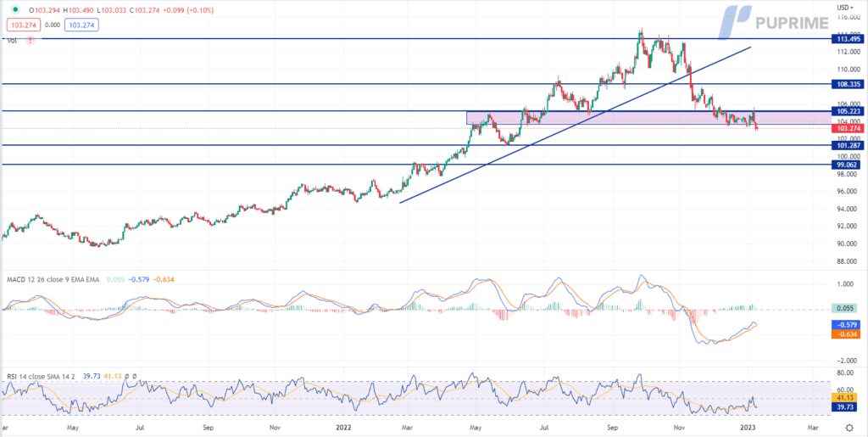Select the purple rectangle support zone
Screen dimensions: 868x437
[648, 117]
